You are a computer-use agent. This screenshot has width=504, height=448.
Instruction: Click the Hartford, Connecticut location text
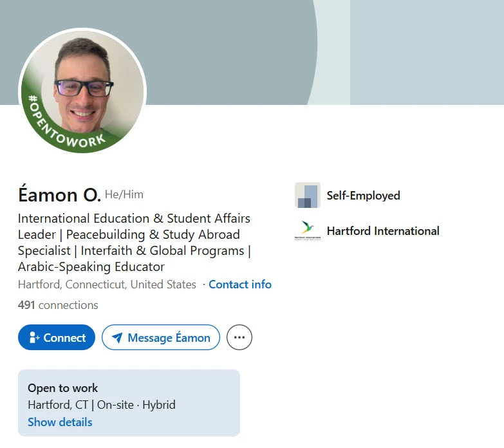point(107,285)
